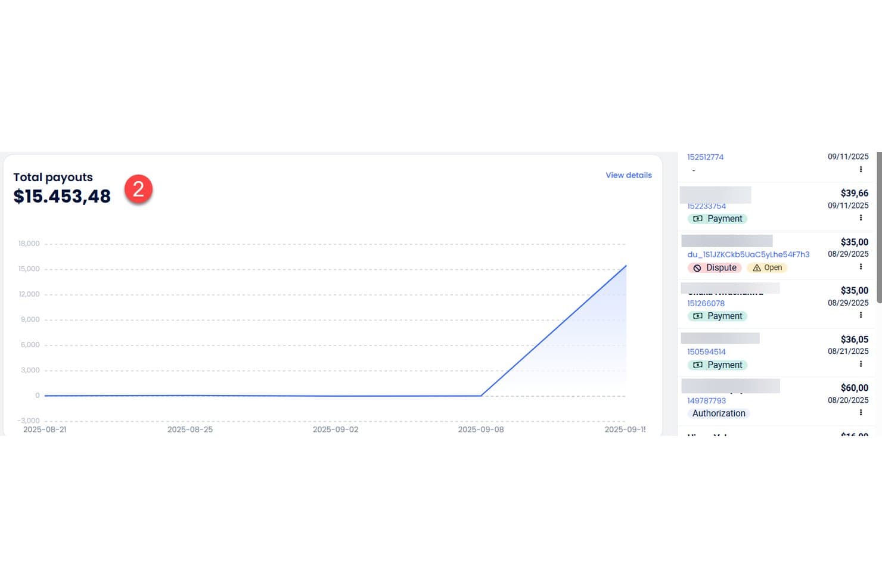This screenshot has width=882, height=588.
Task: Open three-dot menu for disputed $35,00 transaction
Action: 861,267
